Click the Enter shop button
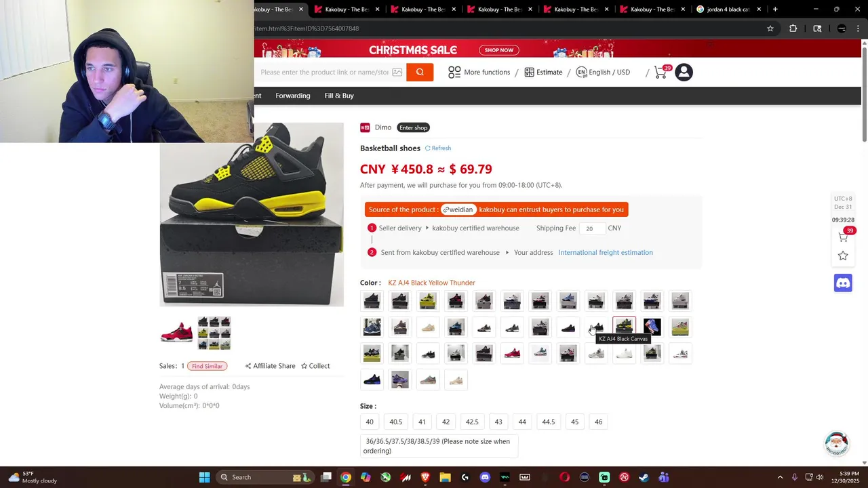This screenshot has height=488, width=868. (414, 127)
